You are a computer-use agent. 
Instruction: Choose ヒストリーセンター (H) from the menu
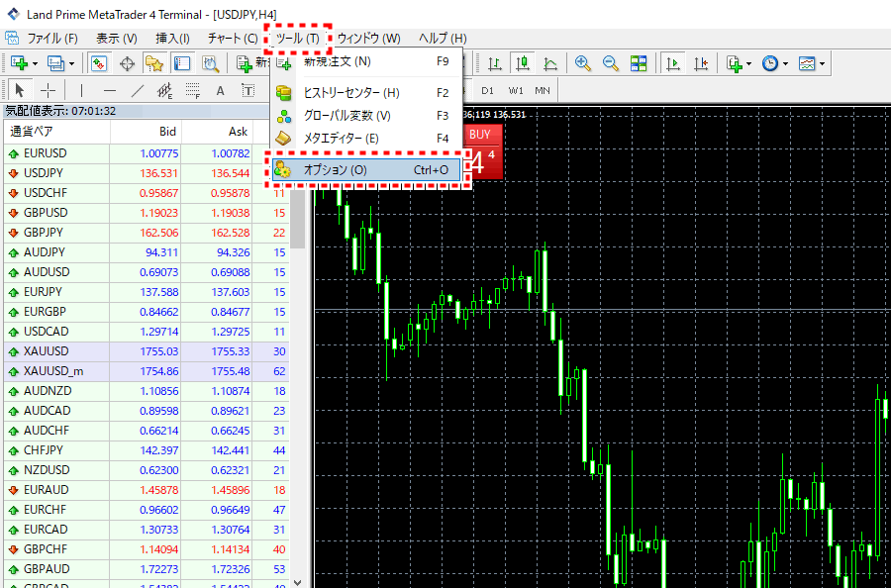(x=366, y=93)
